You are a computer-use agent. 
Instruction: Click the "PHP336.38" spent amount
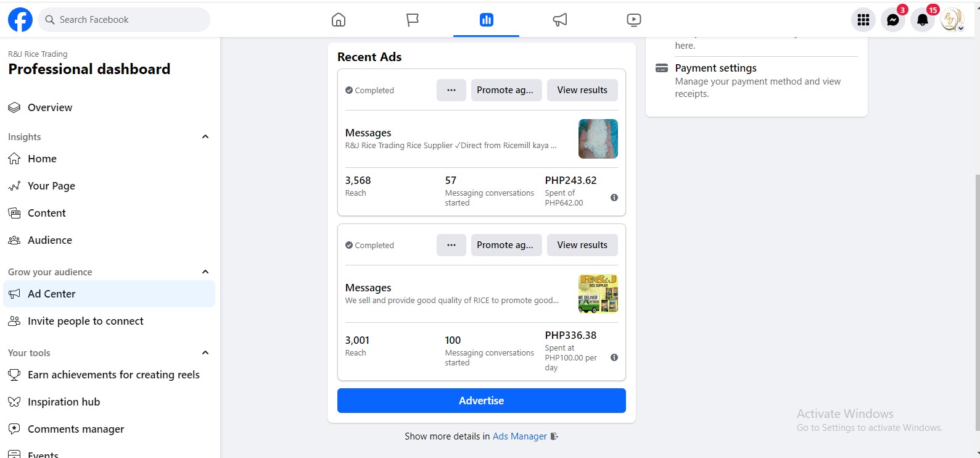(571, 335)
